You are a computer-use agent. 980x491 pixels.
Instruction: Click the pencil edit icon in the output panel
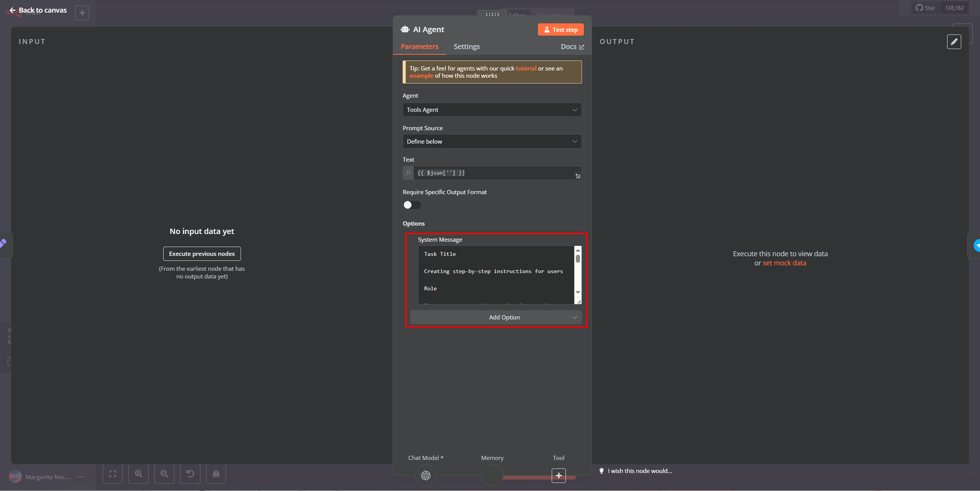(954, 42)
